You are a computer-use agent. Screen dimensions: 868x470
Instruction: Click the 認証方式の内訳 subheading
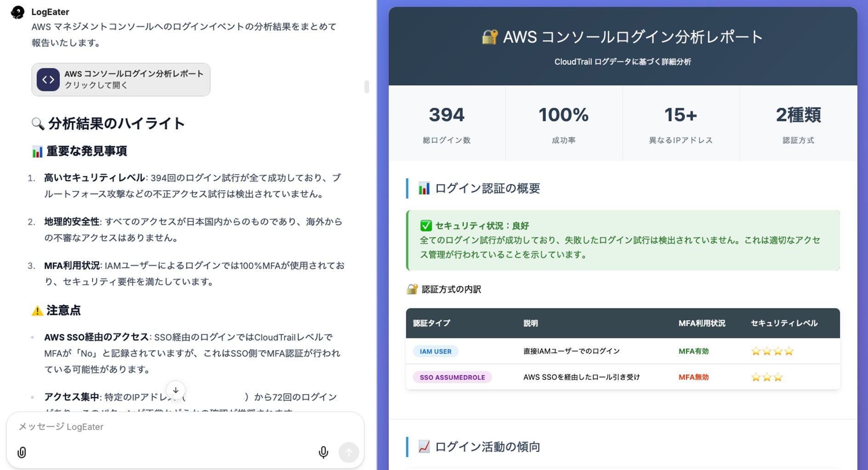(451, 289)
